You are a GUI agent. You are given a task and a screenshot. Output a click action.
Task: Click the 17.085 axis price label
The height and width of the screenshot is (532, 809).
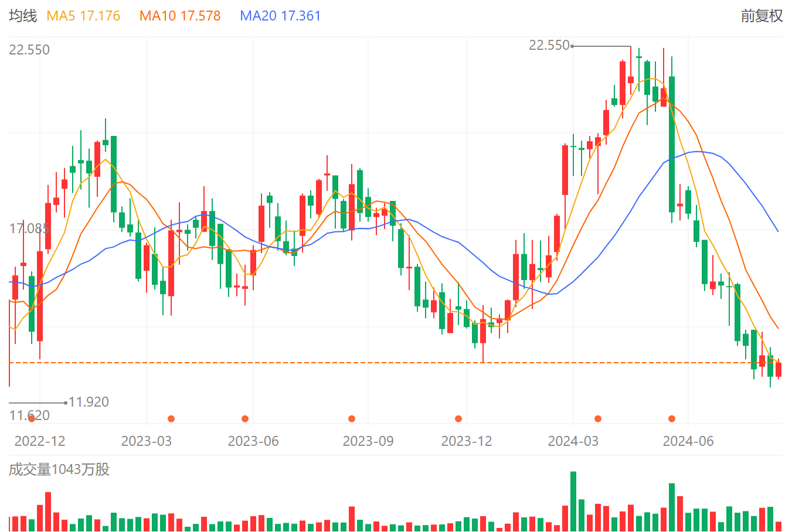pos(29,229)
